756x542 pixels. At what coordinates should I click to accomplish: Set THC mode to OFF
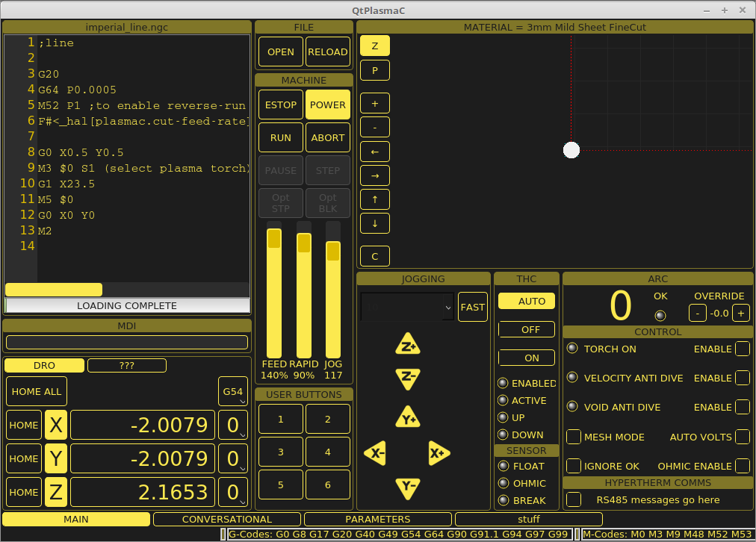(527, 329)
